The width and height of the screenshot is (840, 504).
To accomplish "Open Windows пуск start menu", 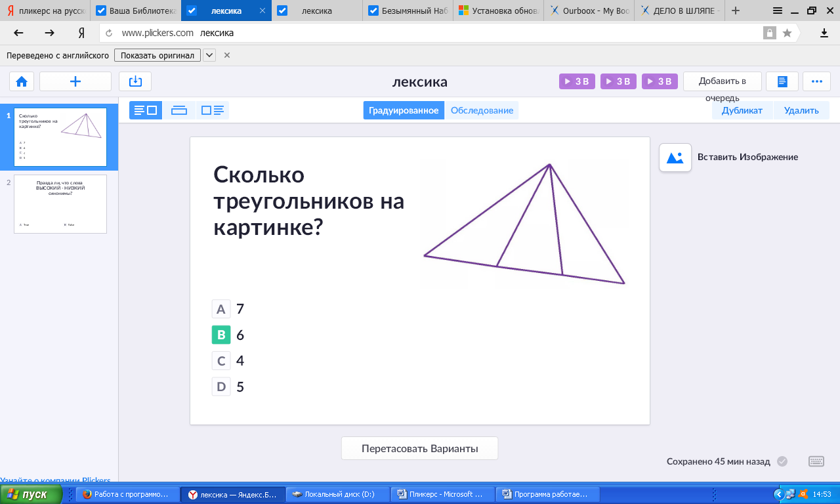I will point(31,494).
